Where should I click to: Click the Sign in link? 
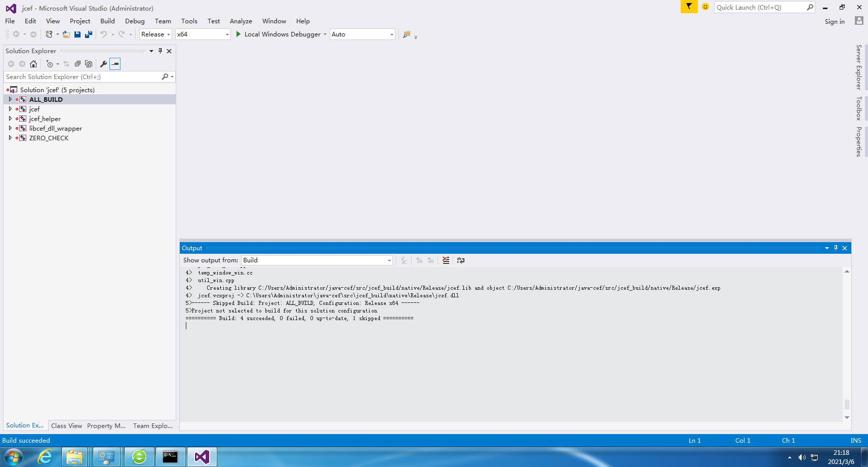(834, 21)
